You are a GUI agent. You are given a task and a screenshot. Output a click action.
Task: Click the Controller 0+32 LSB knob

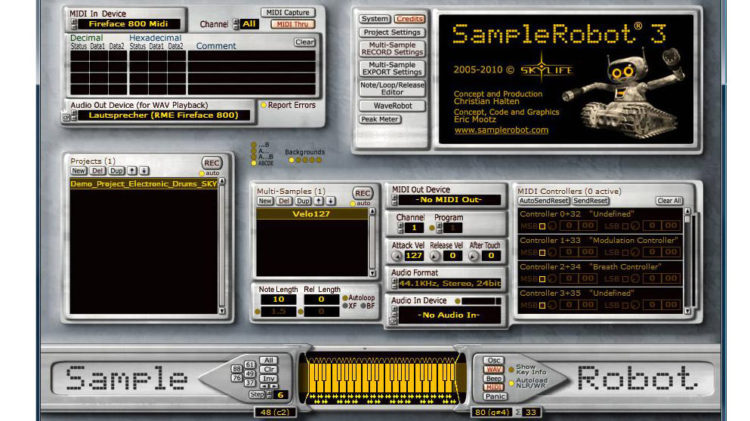[x=635, y=225]
